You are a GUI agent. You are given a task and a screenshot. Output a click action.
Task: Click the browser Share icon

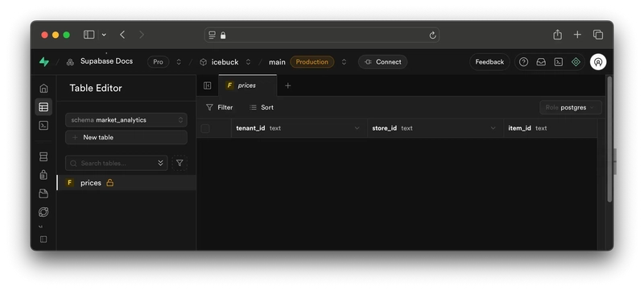[x=557, y=35]
